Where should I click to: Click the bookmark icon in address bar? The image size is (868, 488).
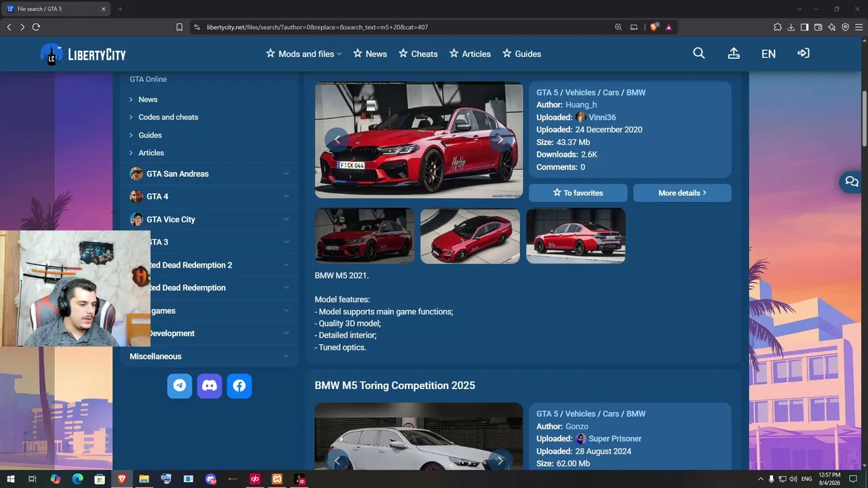[179, 27]
